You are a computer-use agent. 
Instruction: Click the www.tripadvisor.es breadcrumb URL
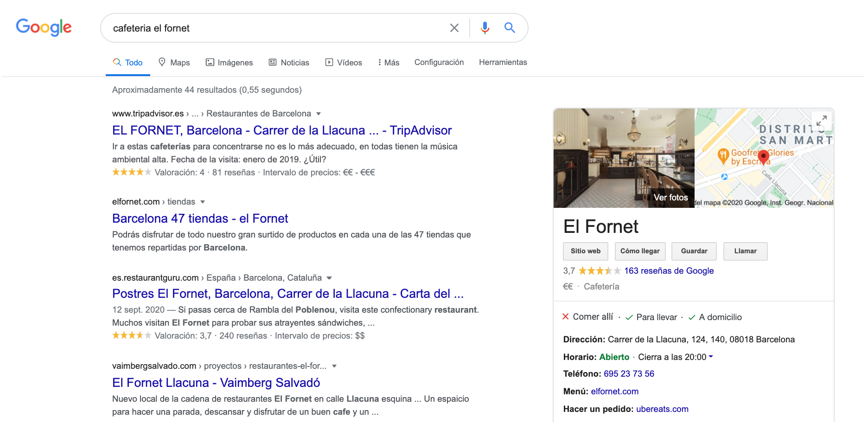coord(148,114)
